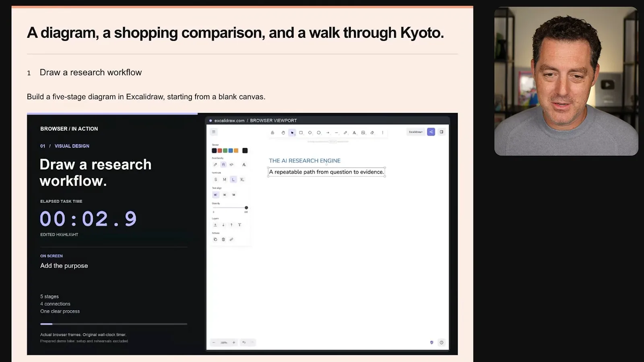Pick the red stroke color swatch

(220, 151)
